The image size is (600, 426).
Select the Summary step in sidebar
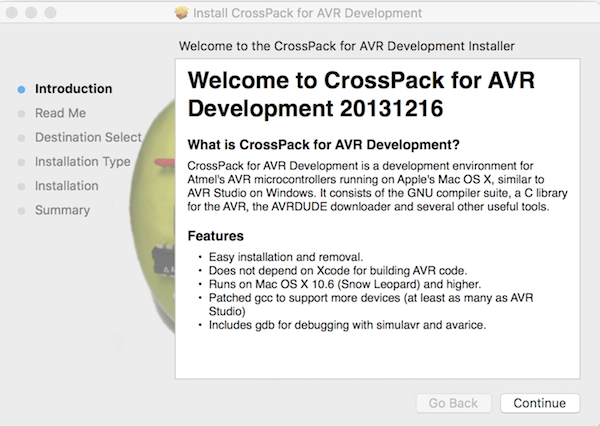[x=62, y=210]
